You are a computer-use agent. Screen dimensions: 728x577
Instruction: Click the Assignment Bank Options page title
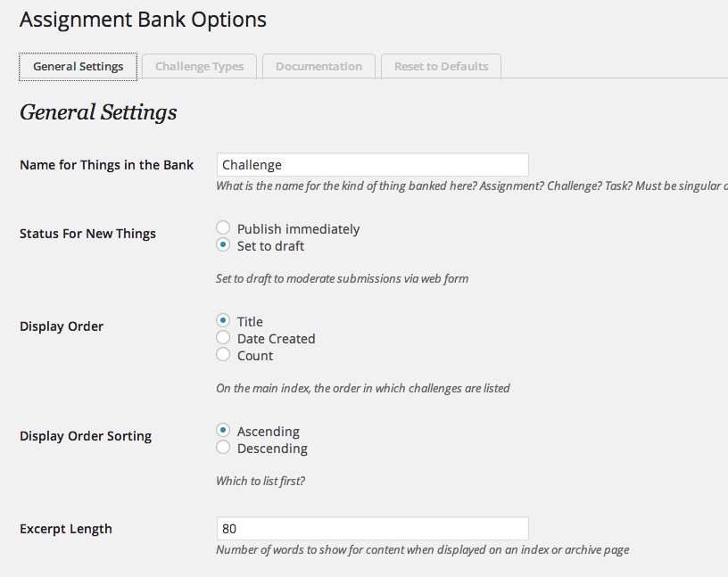143,19
